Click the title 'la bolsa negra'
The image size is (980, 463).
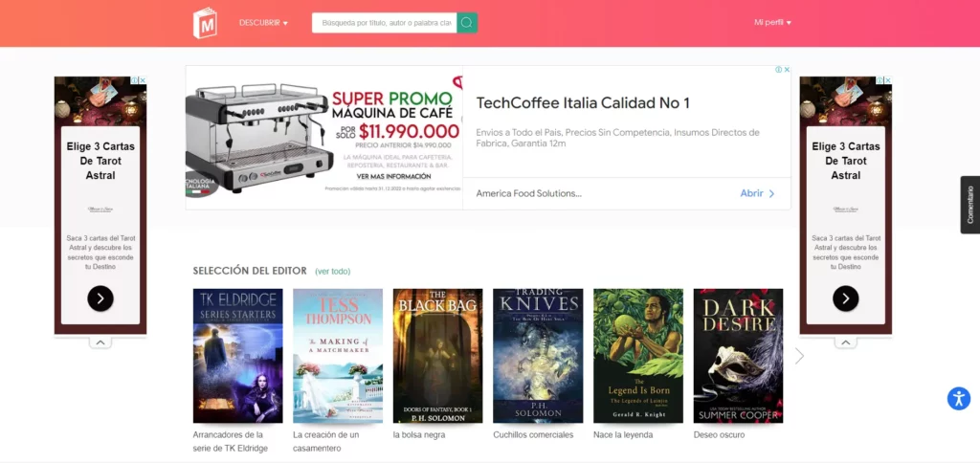(x=419, y=435)
